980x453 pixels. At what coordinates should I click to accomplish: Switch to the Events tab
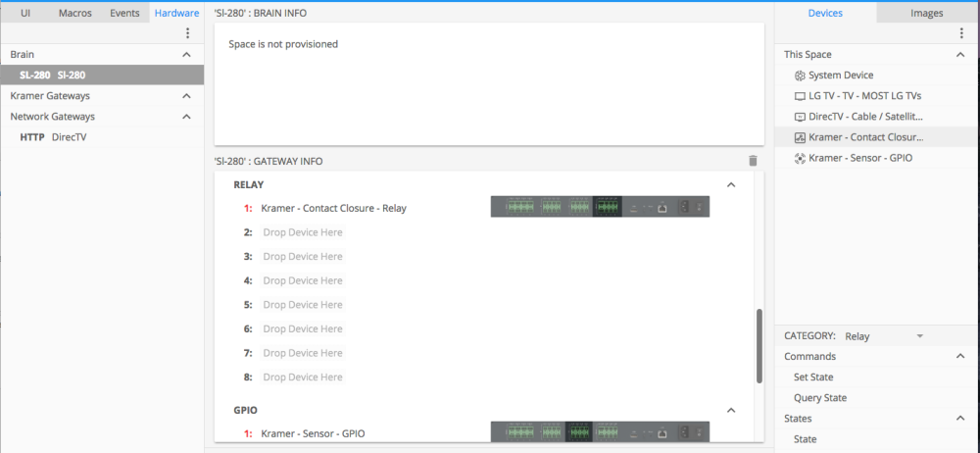click(124, 13)
